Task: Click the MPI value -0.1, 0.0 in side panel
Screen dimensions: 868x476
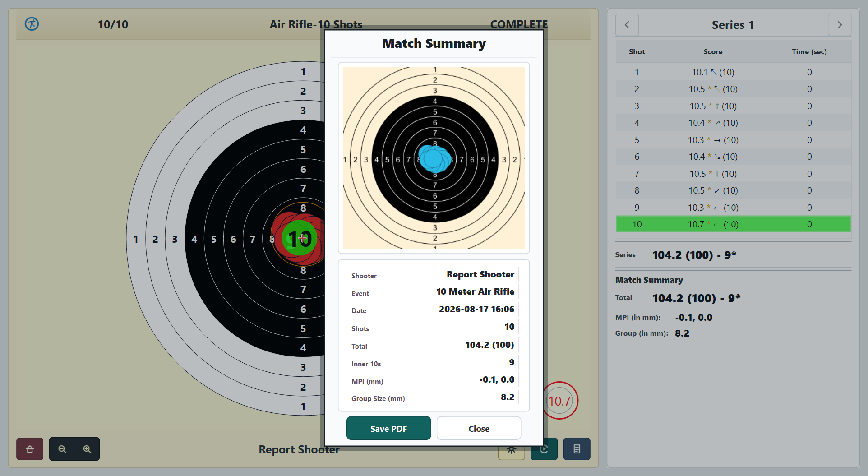Action: tap(693, 318)
